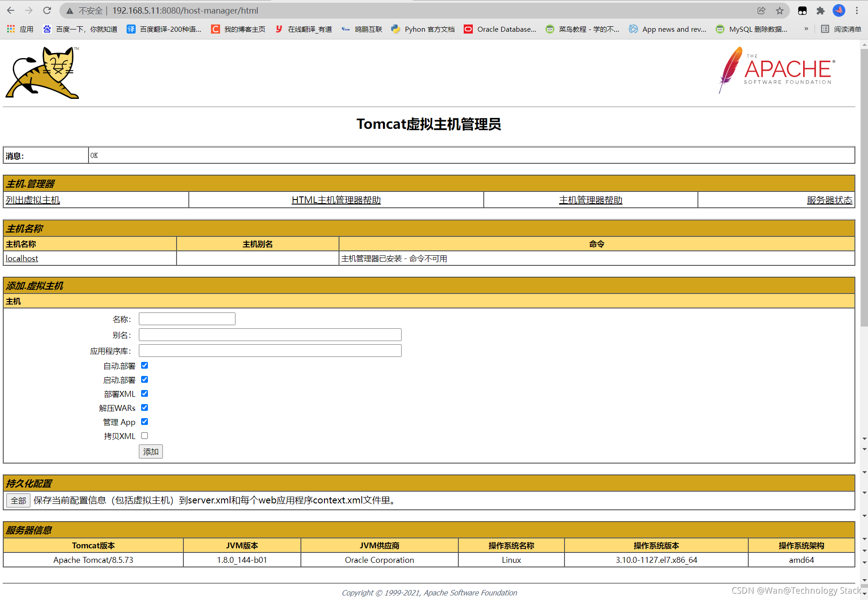Screen dimensions: 868x600
Task: Click the browser forward arrow
Action: (29, 10)
